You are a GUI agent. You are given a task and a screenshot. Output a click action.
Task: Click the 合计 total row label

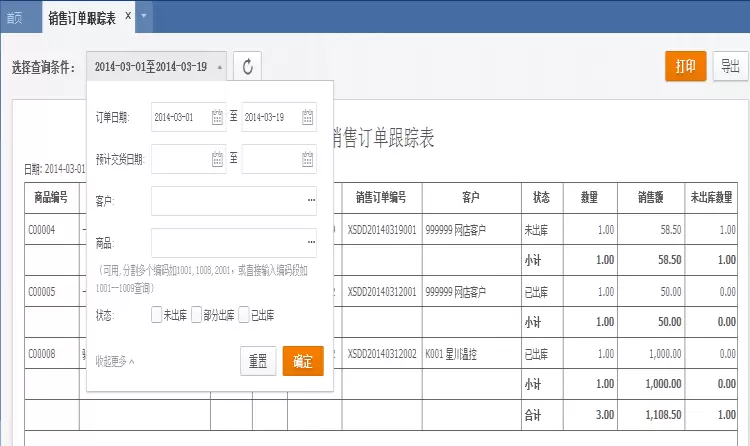(x=533, y=415)
